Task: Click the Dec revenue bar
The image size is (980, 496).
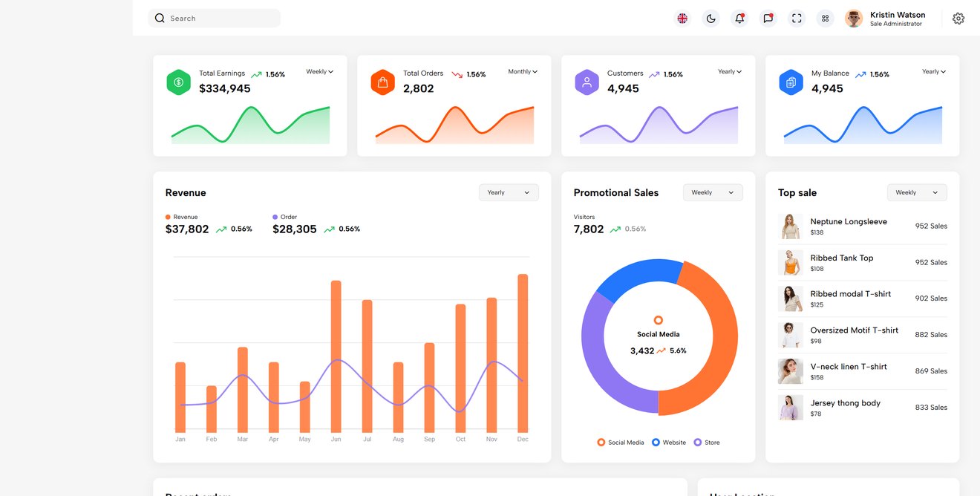Action: [x=523, y=353]
